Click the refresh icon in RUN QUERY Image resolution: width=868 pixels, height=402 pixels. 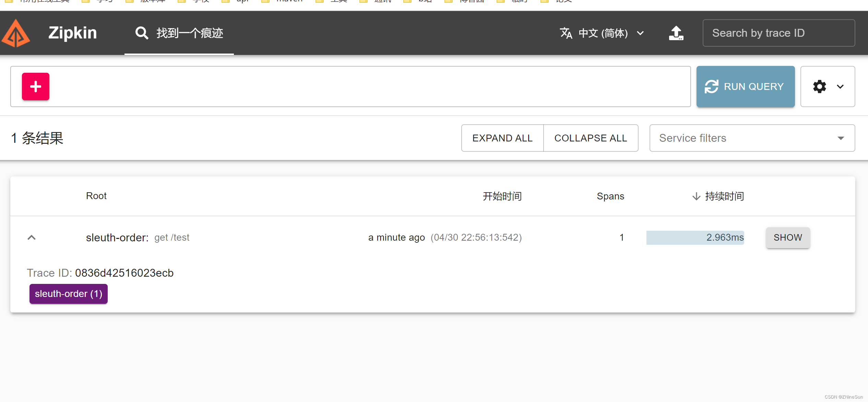point(712,87)
